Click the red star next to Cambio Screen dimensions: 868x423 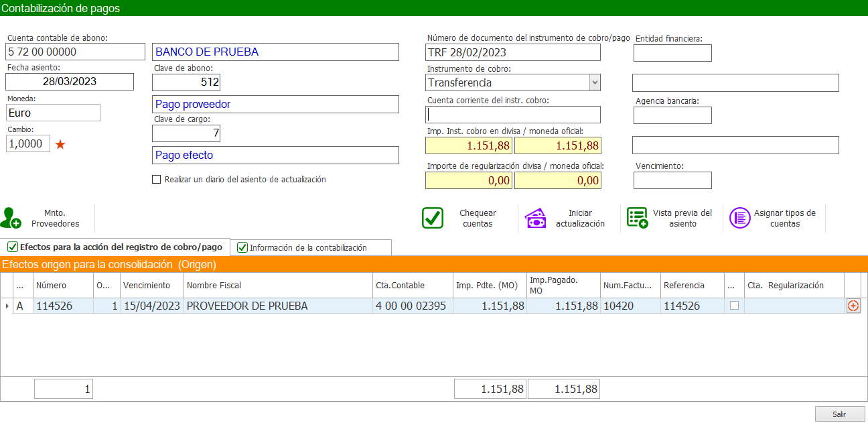coord(60,144)
